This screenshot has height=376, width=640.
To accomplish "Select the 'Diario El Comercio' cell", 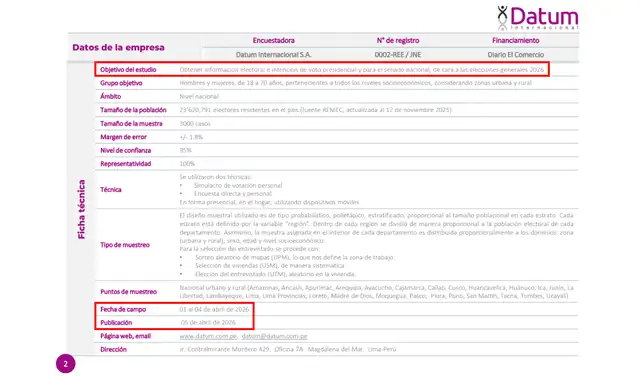I will [x=516, y=55].
